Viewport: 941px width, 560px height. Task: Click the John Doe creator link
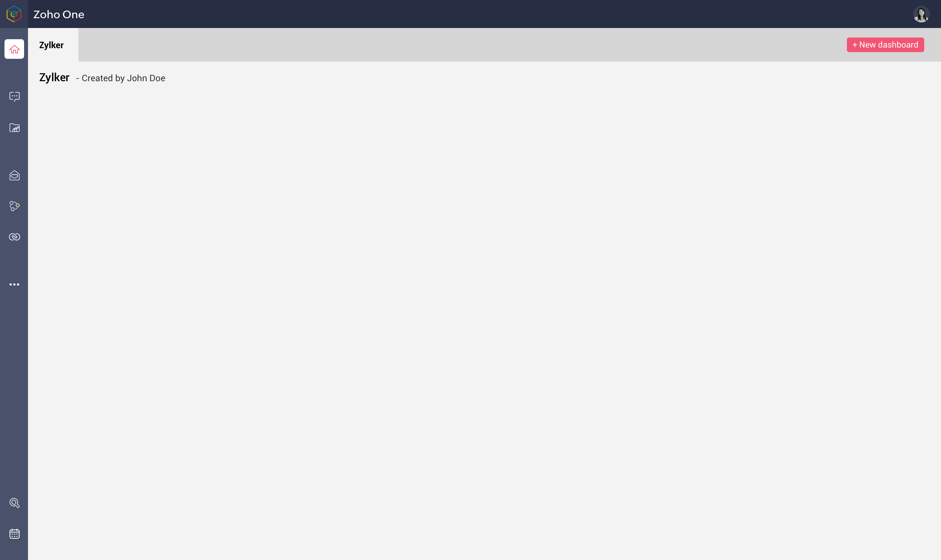coord(146,78)
